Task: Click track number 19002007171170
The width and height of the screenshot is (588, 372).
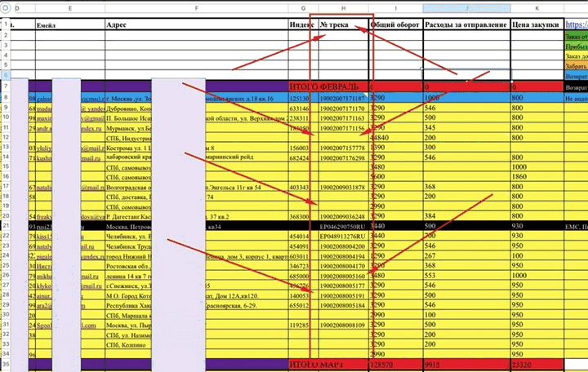Action: 342,108
